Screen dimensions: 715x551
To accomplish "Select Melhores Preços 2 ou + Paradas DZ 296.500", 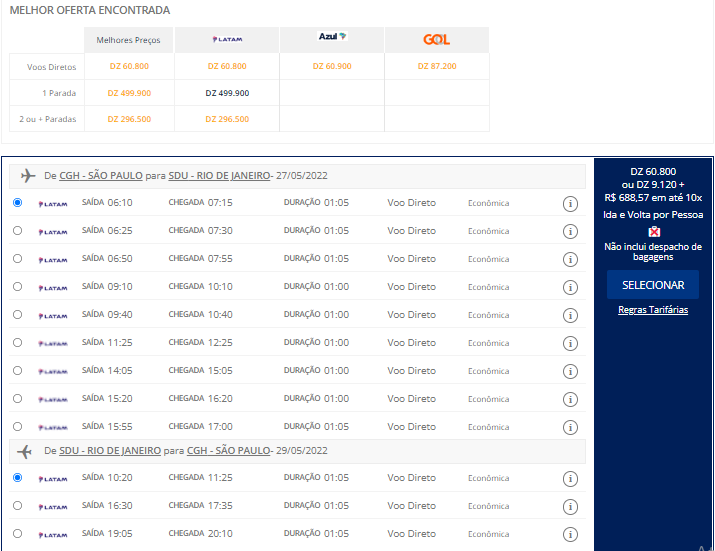I will 129,119.
